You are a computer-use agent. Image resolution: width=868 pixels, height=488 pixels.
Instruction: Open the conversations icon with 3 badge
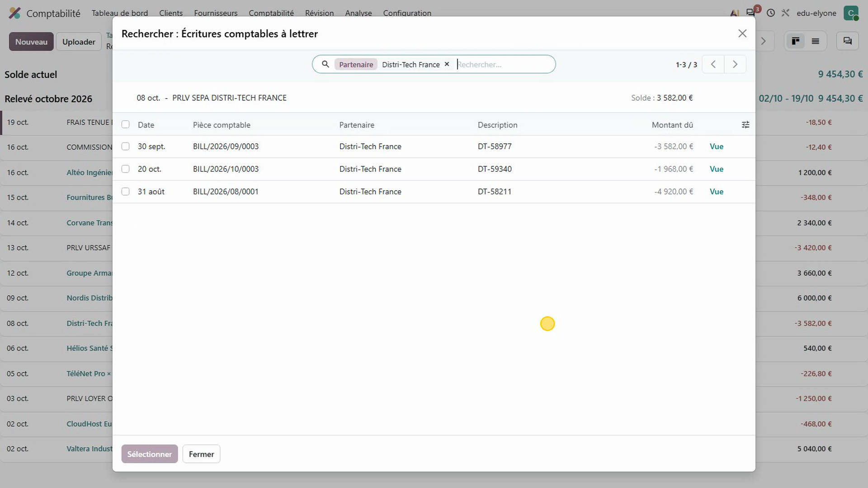click(x=752, y=12)
